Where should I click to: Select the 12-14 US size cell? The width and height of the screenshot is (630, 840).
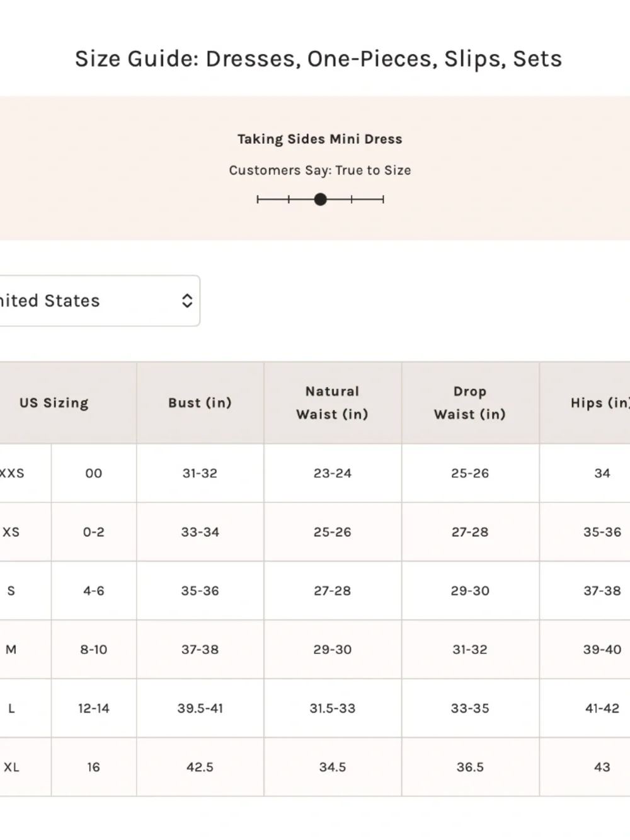click(x=94, y=708)
